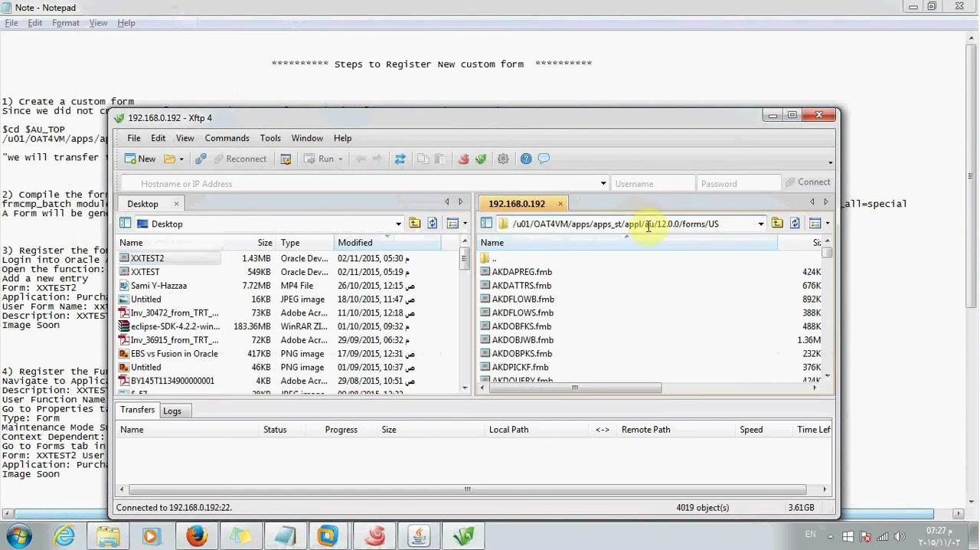Viewport: 980px width, 550px height.
Task: Expand the Hostname address dropdown arrow
Action: click(603, 184)
